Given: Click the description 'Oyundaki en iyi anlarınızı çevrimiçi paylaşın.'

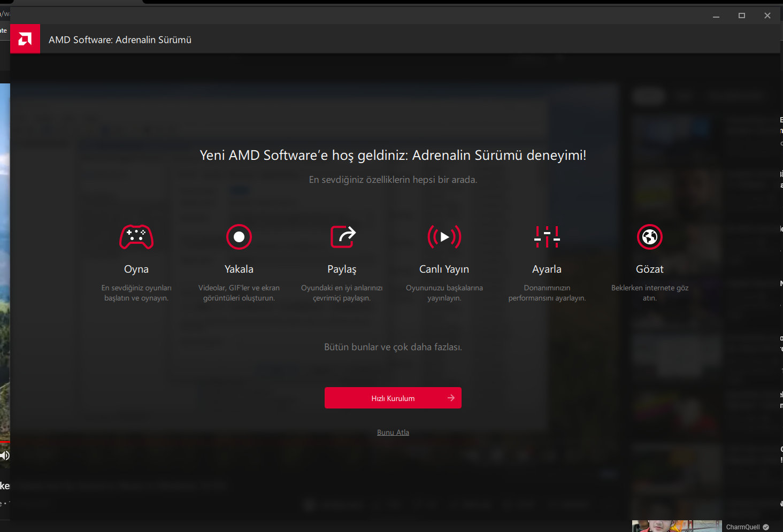Looking at the screenshot, I should (342, 293).
